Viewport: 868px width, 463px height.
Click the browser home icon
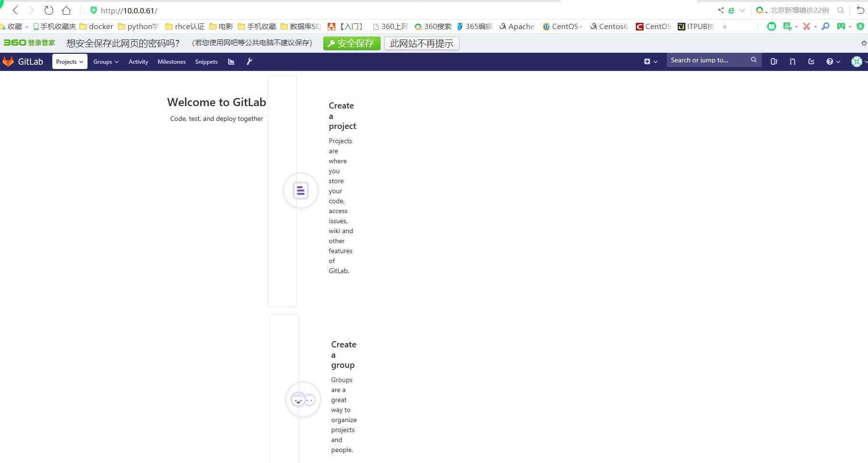point(66,10)
